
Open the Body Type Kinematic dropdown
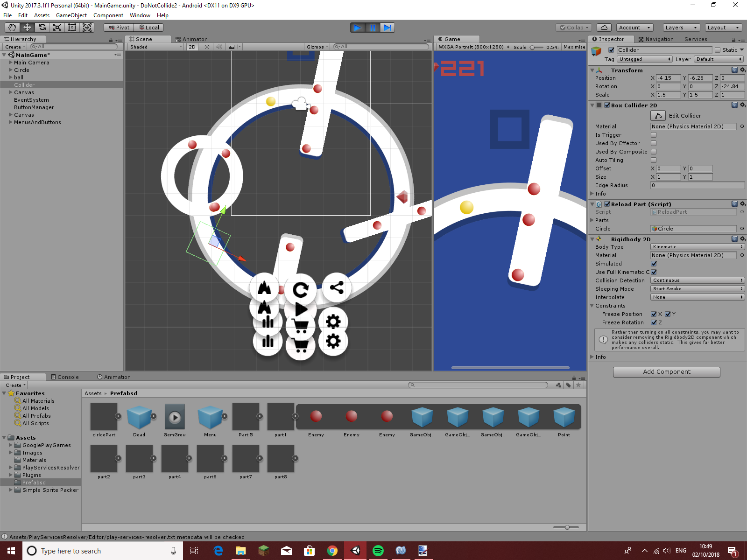698,247
